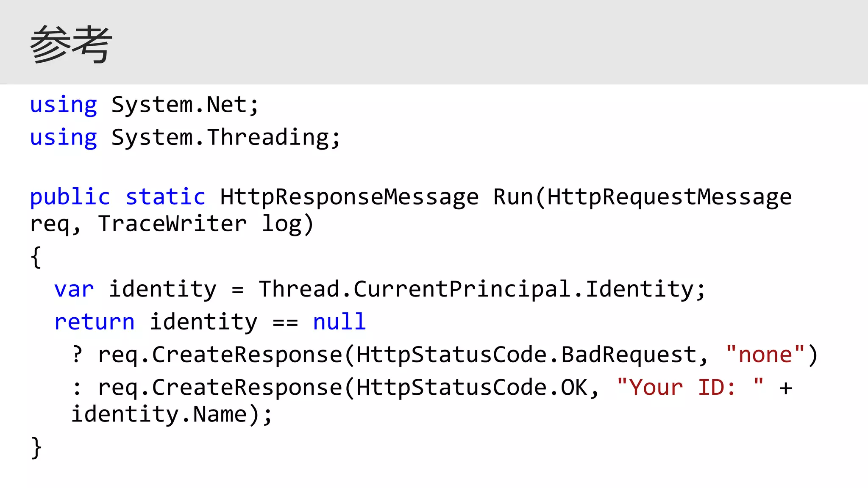
Task: Select the text System.Net;
Action: click(185, 105)
